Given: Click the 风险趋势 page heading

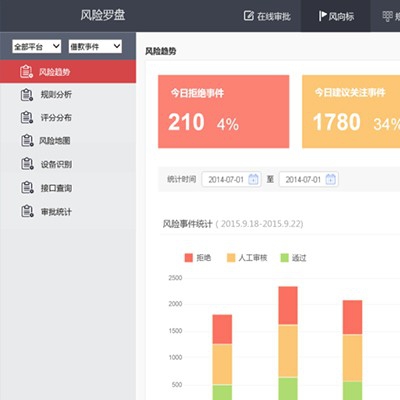Looking at the screenshot, I should coord(160,51).
